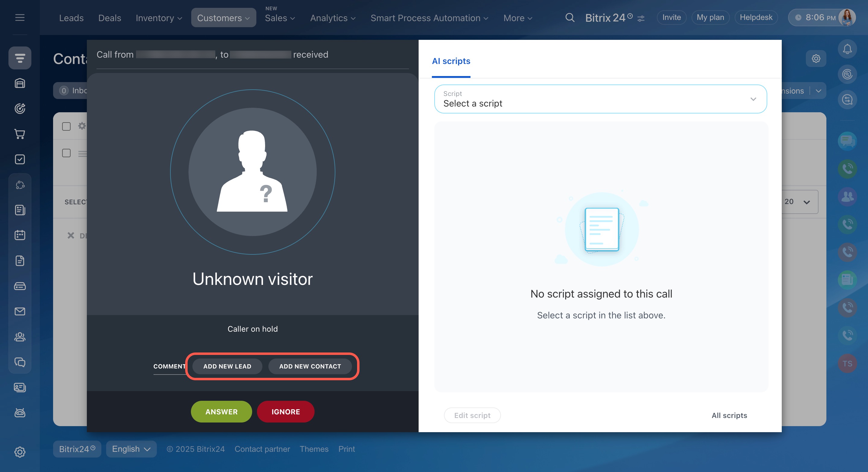The width and height of the screenshot is (868, 472).
Task: Open the calendar icon in left sidebar
Action: (20, 235)
